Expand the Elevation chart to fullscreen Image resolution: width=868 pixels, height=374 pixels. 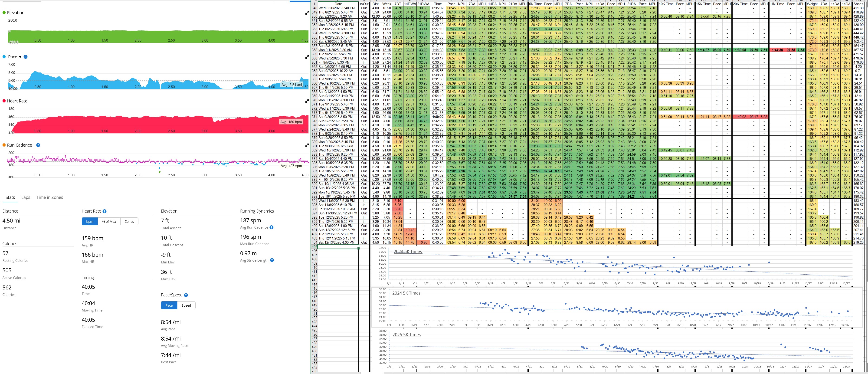coord(307,13)
